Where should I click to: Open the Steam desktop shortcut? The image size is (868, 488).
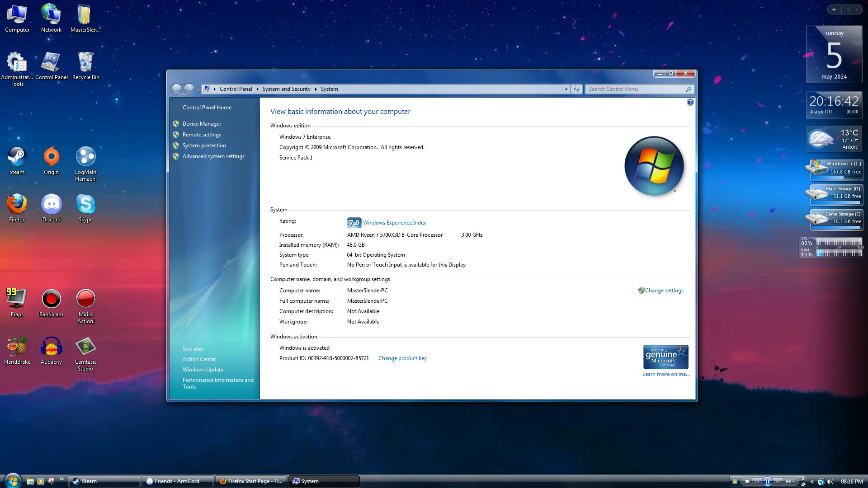tap(17, 160)
